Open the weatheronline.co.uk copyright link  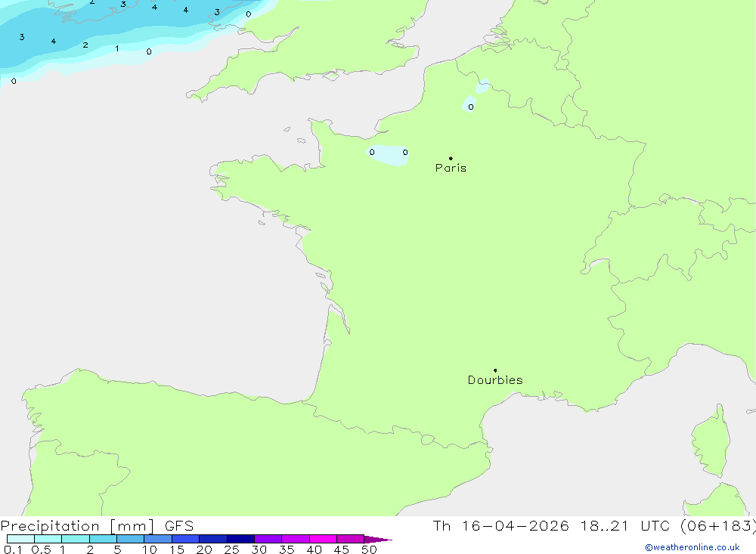tap(692, 547)
